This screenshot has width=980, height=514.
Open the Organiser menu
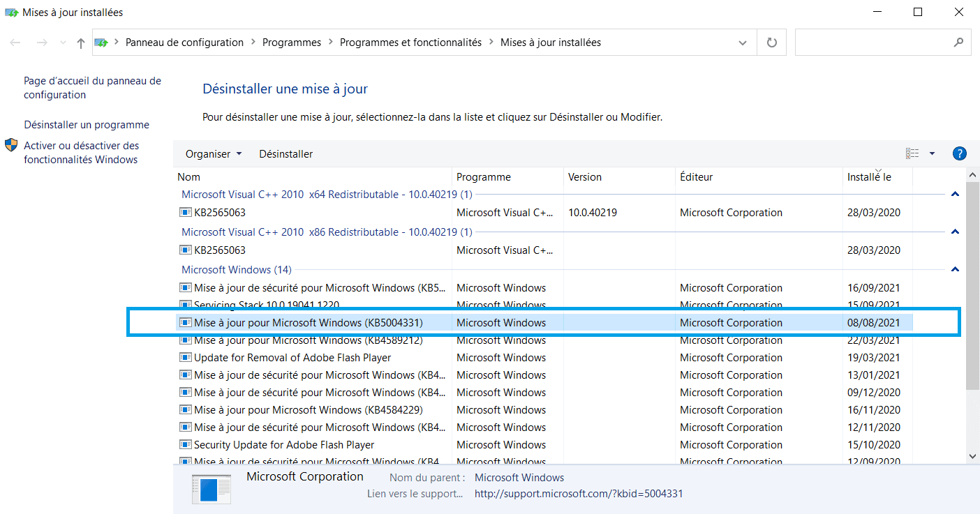pyautogui.click(x=214, y=153)
